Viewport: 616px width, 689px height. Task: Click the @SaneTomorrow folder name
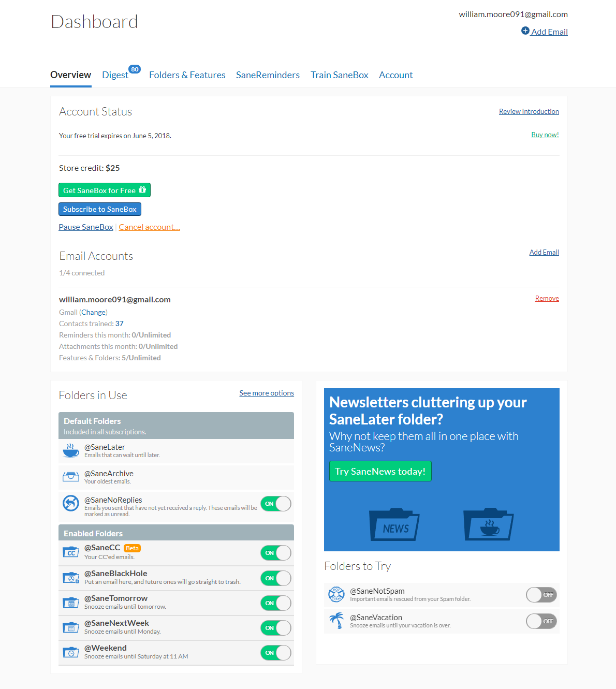(116, 598)
